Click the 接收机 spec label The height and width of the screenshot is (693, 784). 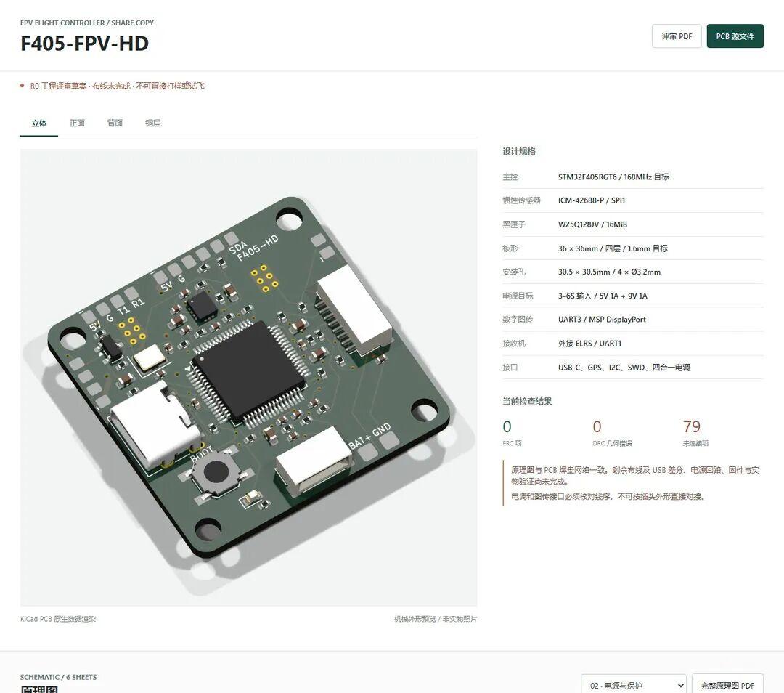coord(514,344)
